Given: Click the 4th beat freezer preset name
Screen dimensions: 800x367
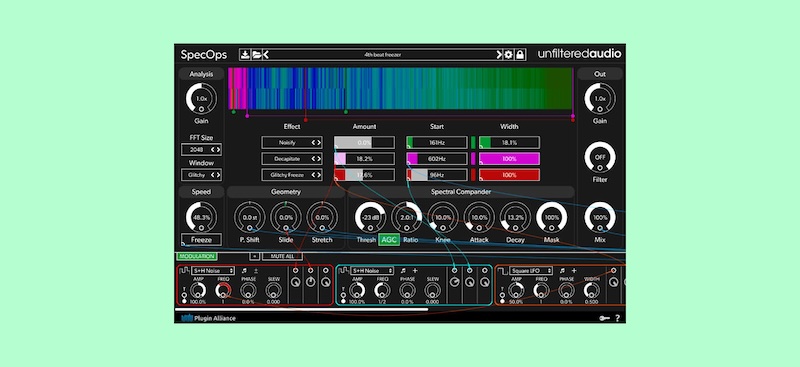Looking at the screenshot, I should [383, 55].
